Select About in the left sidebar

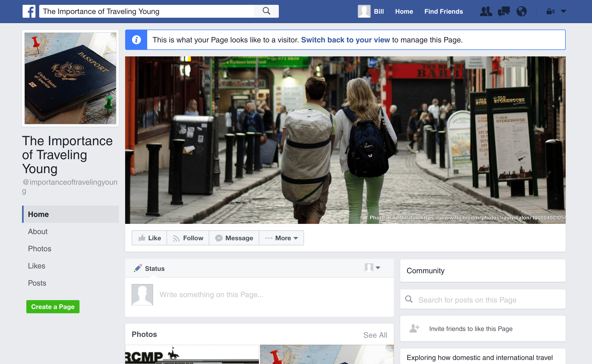[38, 231]
